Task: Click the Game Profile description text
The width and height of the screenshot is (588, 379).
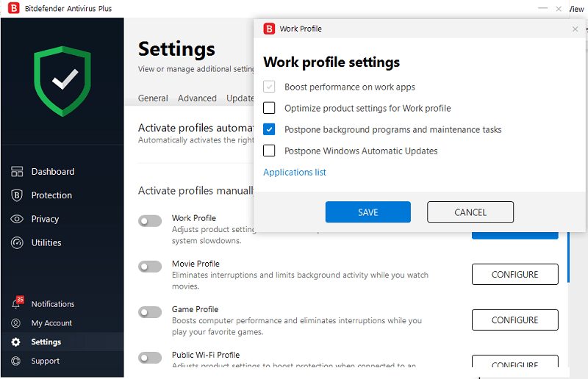Action: [297, 326]
